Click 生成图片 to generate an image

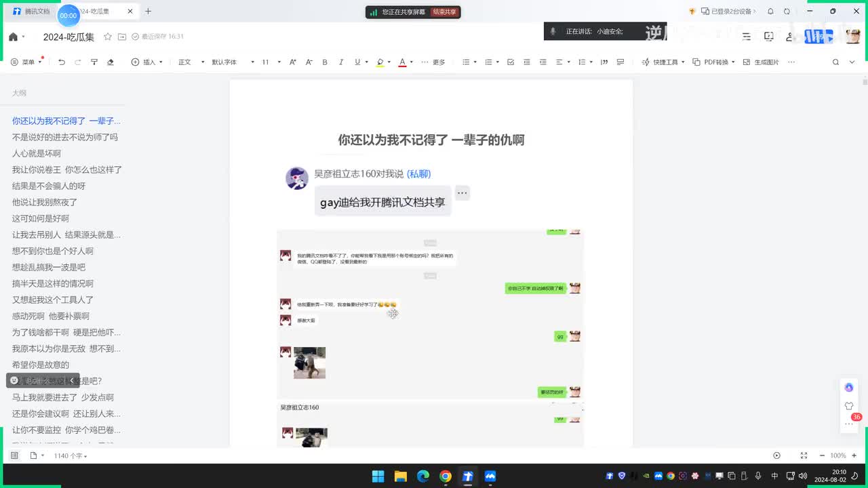pyautogui.click(x=761, y=62)
